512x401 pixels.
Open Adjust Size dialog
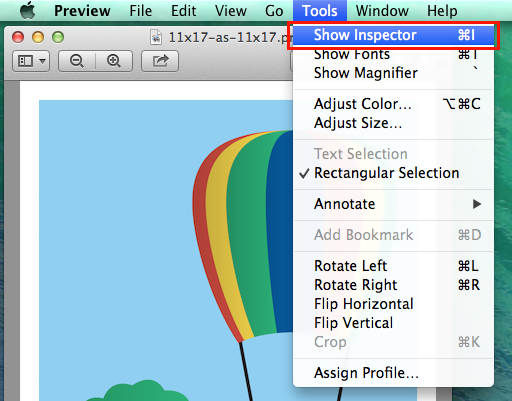coord(394,123)
